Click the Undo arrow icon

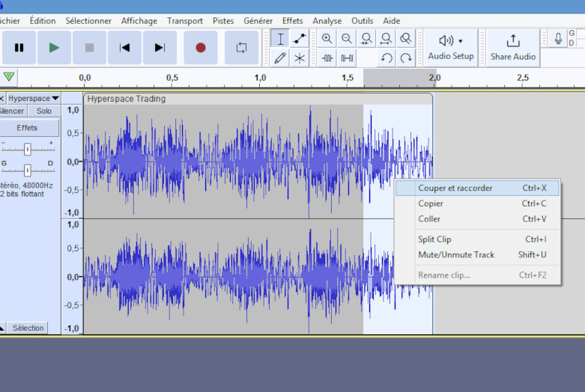(387, 58)
